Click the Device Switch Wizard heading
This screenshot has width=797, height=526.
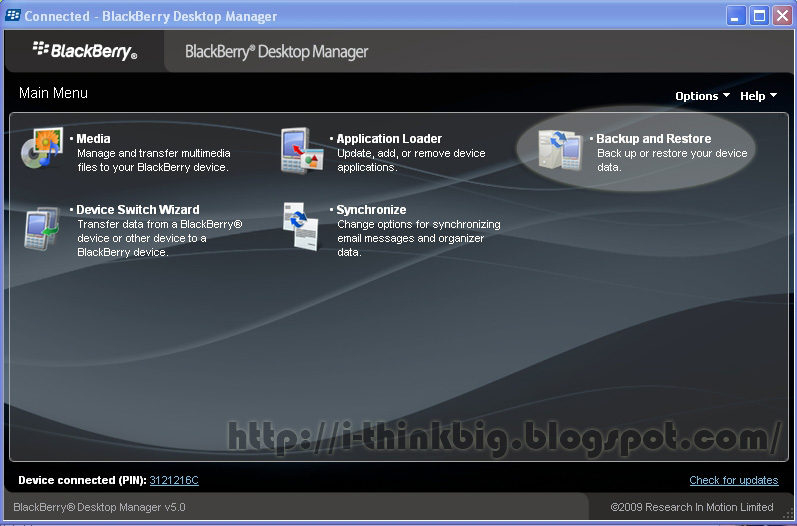tap(138, 209)
